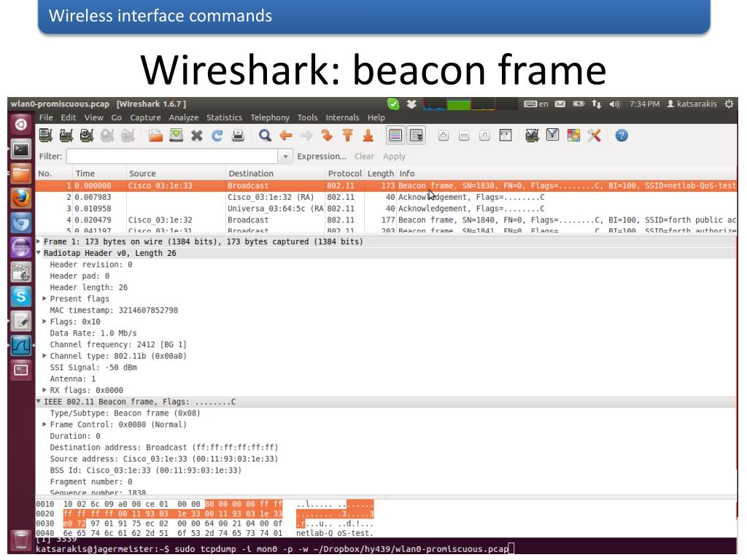This screenshot has width=747, height=560.
Task: Open the File menu
Action: (46, 117)
